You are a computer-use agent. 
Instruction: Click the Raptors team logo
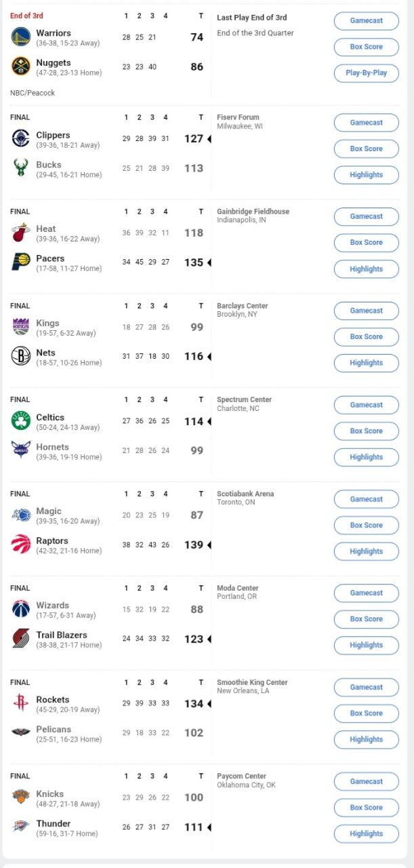coord(21,545)
